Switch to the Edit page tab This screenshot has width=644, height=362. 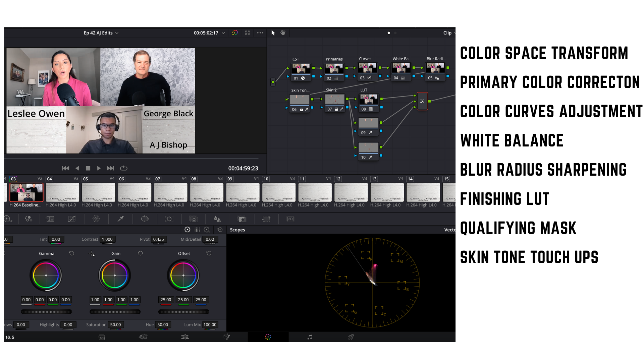click(185, 337)
